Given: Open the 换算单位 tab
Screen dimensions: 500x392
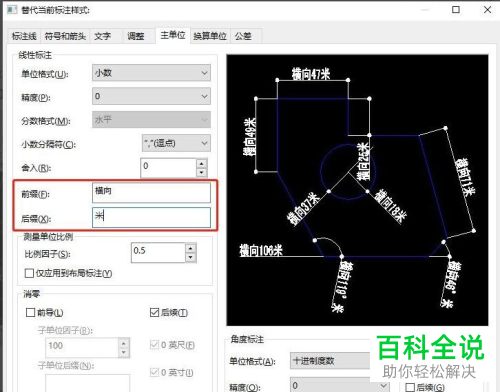Looking at the screenshot, I should (x=210, y=36).
